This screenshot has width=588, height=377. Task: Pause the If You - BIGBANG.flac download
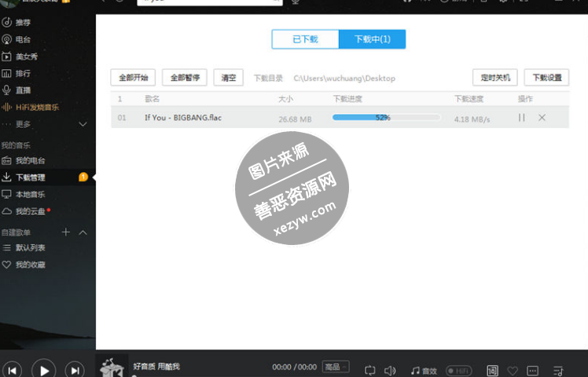coord(521,118)
